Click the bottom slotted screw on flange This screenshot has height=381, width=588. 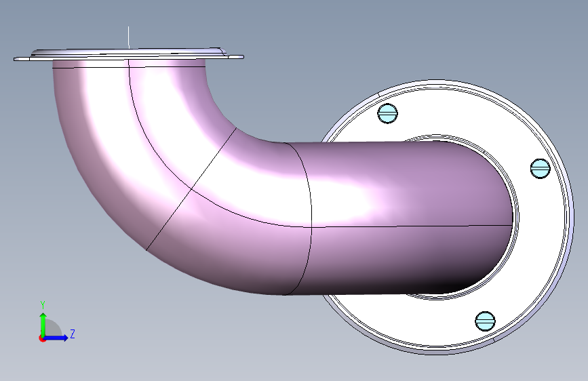[x=485, y=321]
